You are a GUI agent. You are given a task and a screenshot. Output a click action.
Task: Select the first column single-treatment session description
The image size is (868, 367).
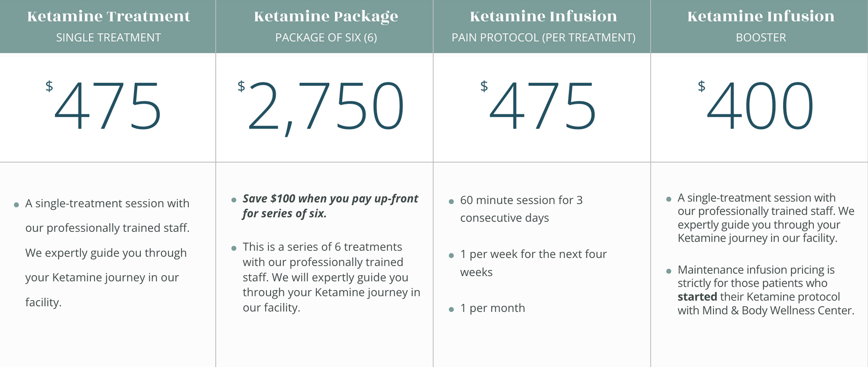tap(107, 253)
